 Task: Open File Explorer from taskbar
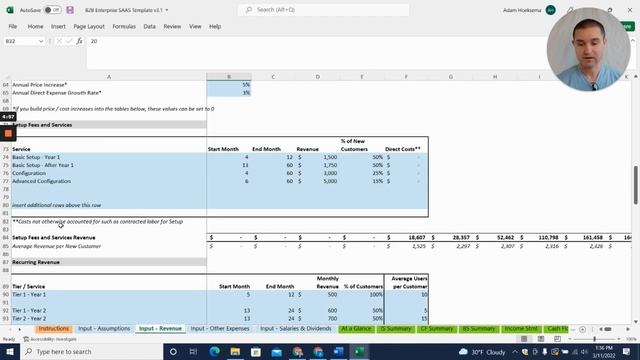(235, 351)
